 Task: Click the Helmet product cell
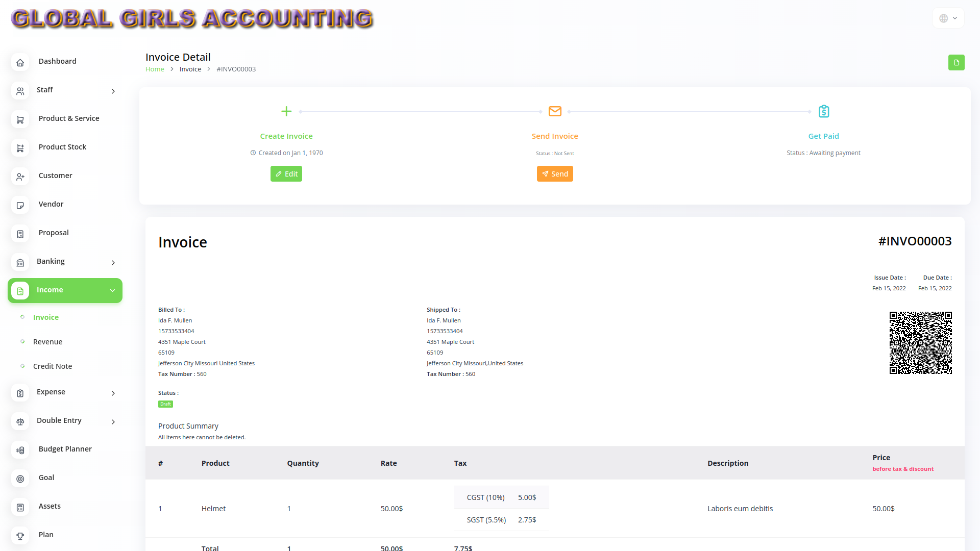click(213, 509)
